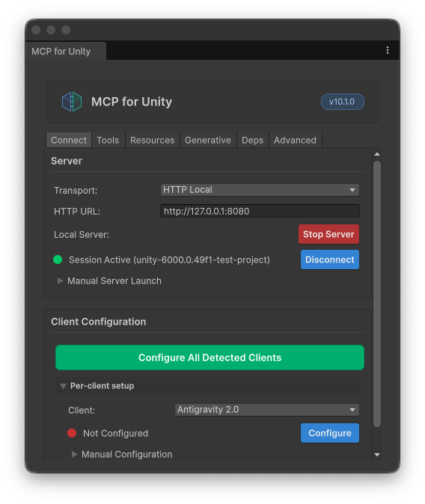Image resolution: width=425 pixels, height=504 pixels.
Task: Click the scrollbar up arrow
Action: coord(377,154)
